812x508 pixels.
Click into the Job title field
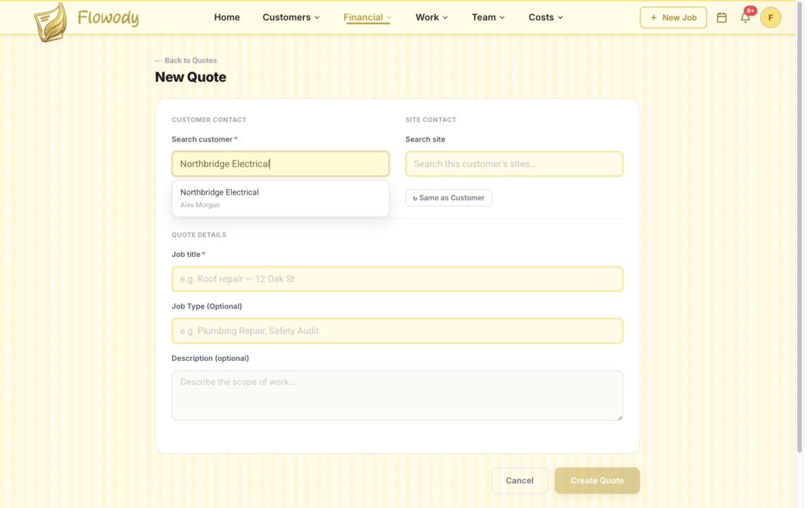(397, 279)
